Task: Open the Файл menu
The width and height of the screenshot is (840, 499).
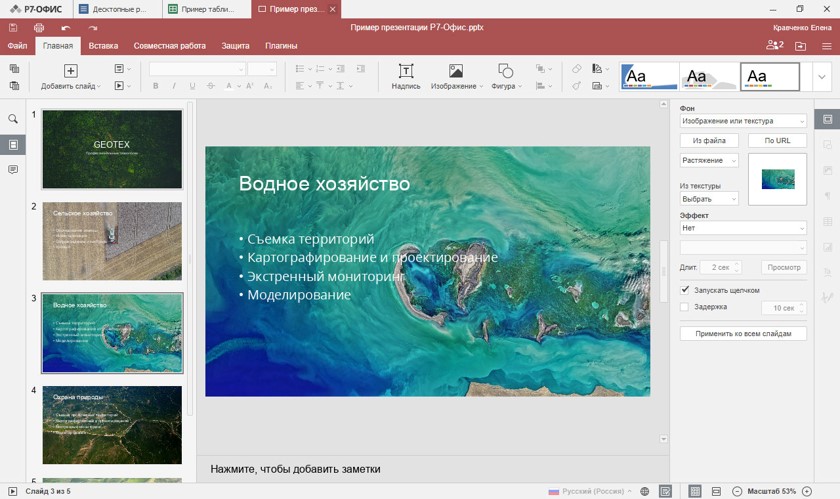Action: (17, 46)
